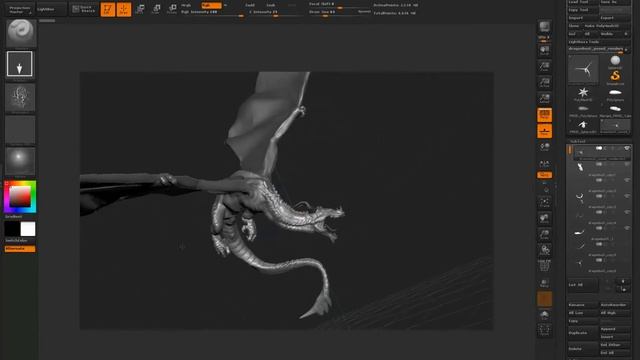Click the Zoom canvas icon
The image size is (640, 360).
tap(544, 67)
